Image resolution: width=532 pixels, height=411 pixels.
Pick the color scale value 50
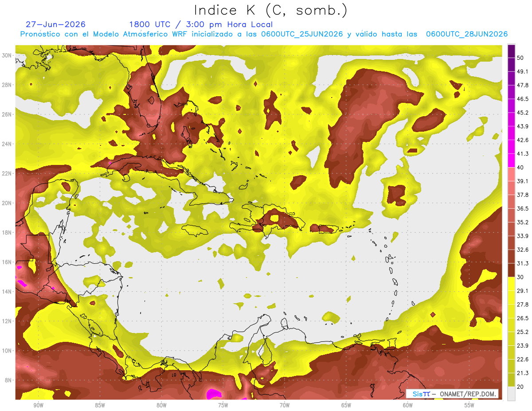pyautogui.click(x=520, y=58)
